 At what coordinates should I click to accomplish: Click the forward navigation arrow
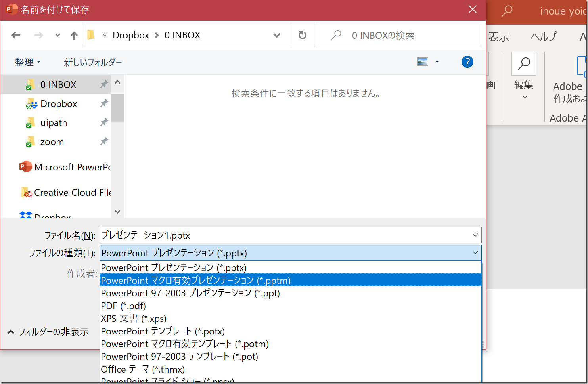(x=38, y=36)
